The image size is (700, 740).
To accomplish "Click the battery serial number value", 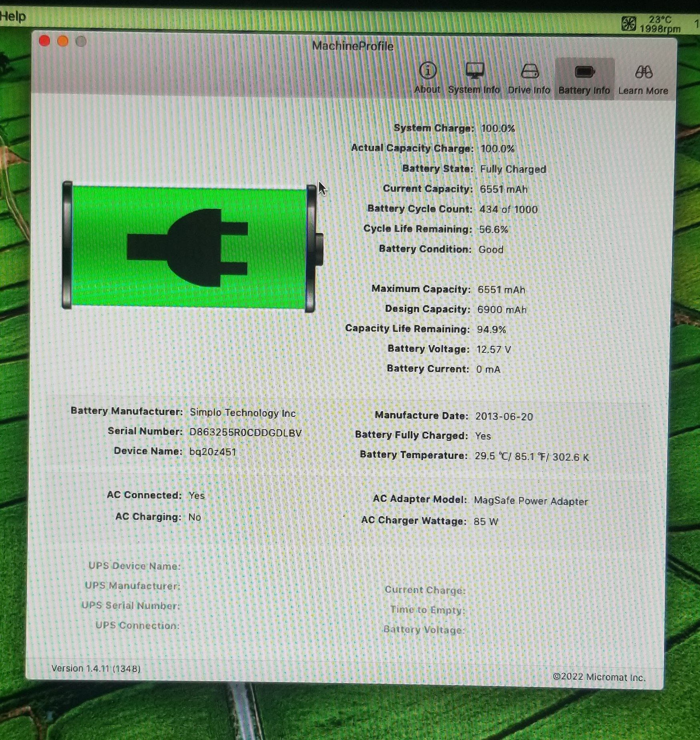I will tap(245, 432).
